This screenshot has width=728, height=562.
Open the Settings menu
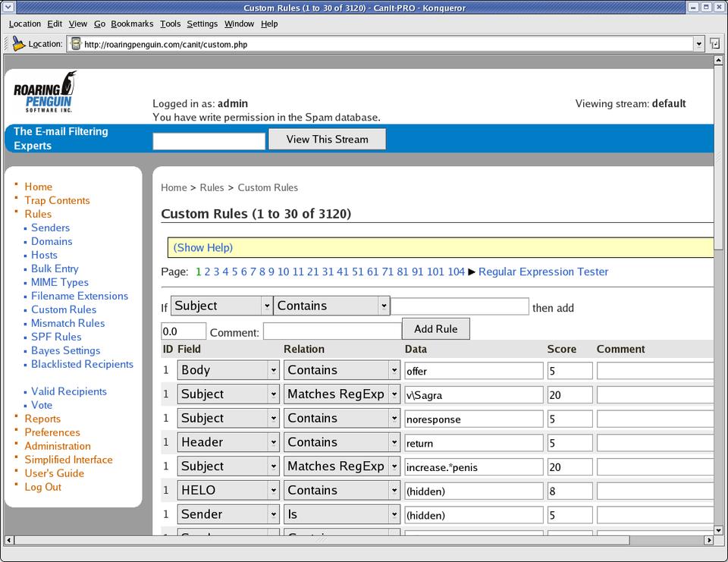coord(202,24)
